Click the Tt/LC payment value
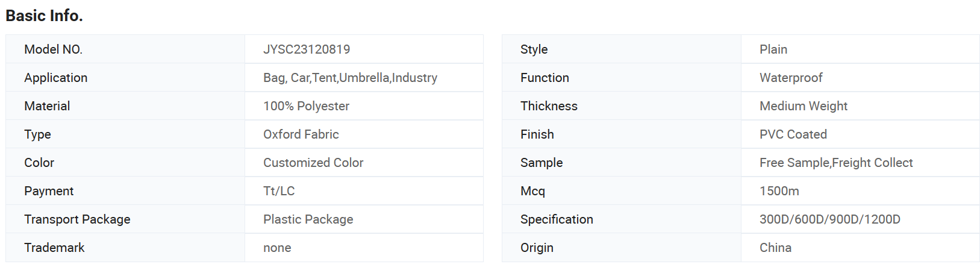 click(x=279, y=191)
